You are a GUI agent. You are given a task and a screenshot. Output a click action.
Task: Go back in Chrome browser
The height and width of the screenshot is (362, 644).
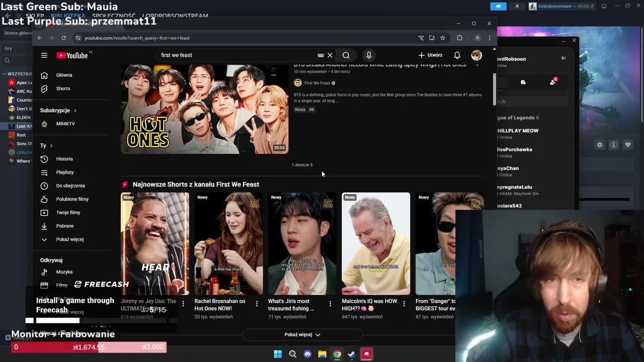[x=40, y=38]
